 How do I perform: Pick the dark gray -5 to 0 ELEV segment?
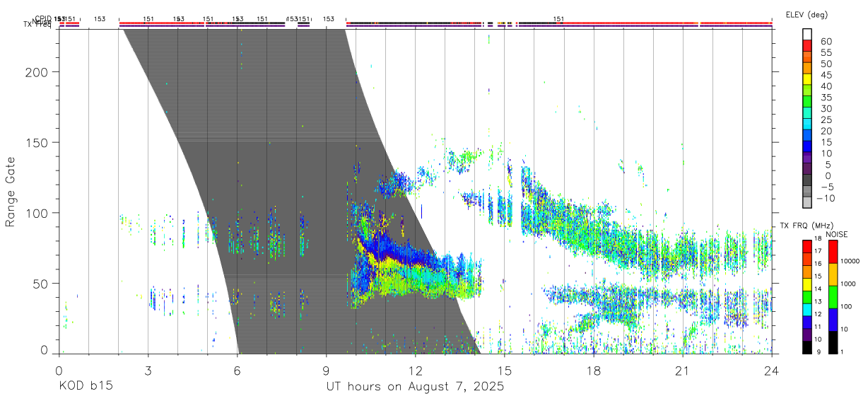pyautogui.click(x=807, y=181)
